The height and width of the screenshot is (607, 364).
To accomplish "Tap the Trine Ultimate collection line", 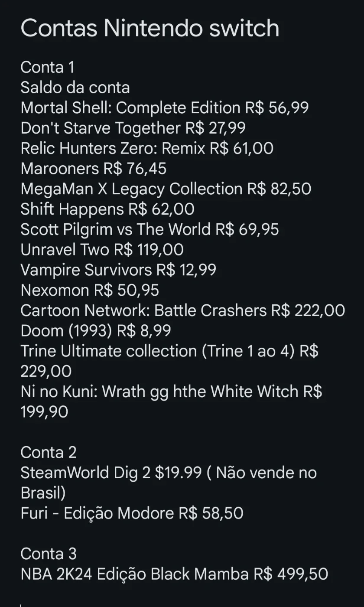I will [169, 361].
